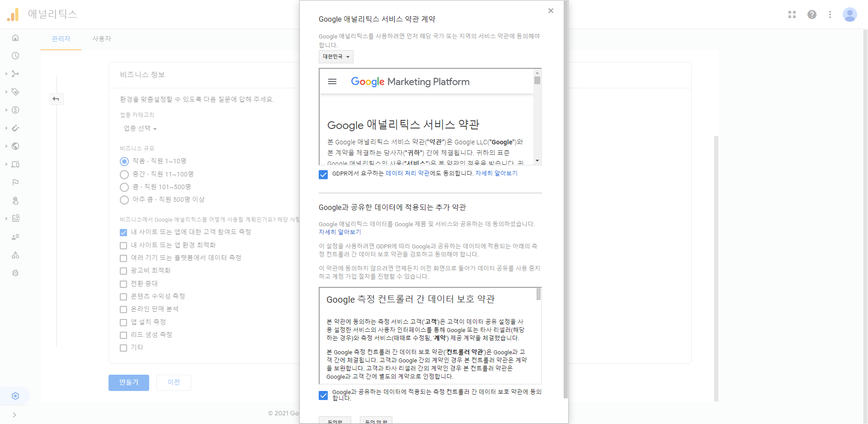Close the terms of service dialog
Screen dimensions: 868x424
[x=551, y=11]
